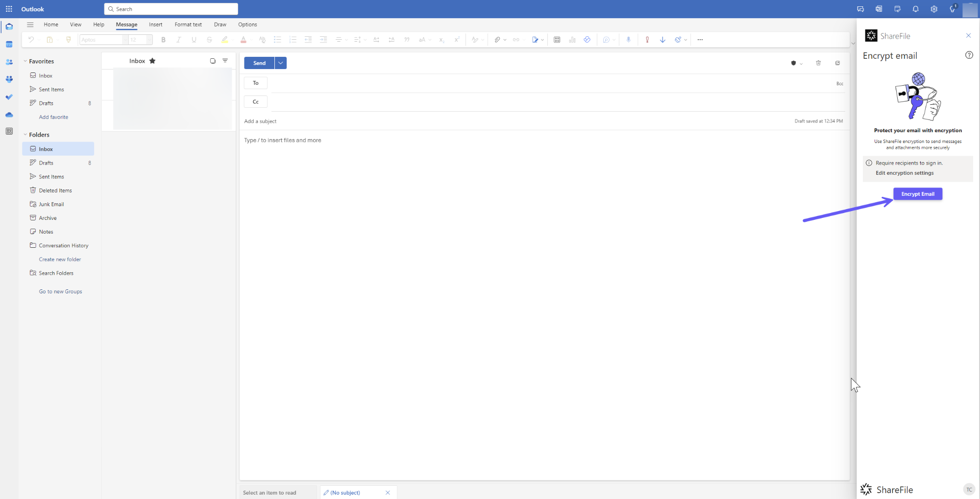
Task: Click the Search box at top
Action: point(171,9)
